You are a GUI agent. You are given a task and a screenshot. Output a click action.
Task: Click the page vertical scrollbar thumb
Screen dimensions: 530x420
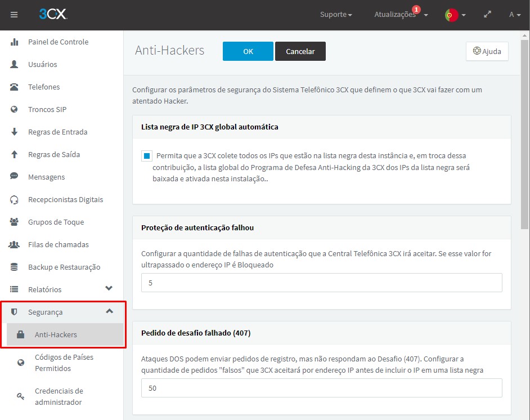[524, 133]
